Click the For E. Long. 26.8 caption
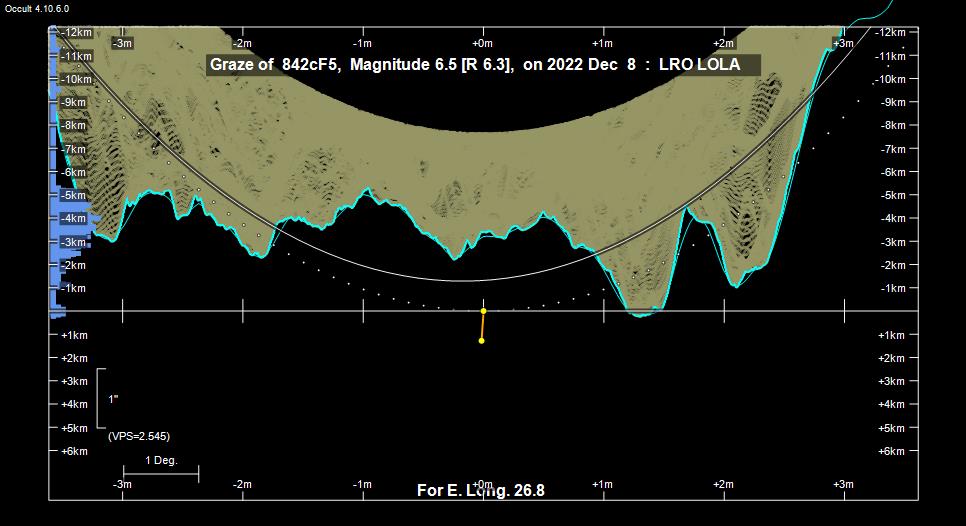This screenshot has width=966, height=526. point(481,490)
